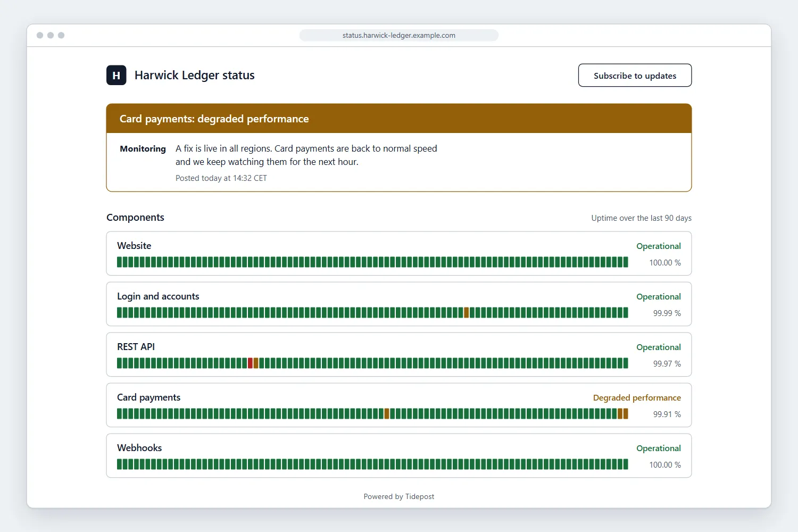Select the REST API component name
This screenshot has width=798, height=532.
coord(136,347)
